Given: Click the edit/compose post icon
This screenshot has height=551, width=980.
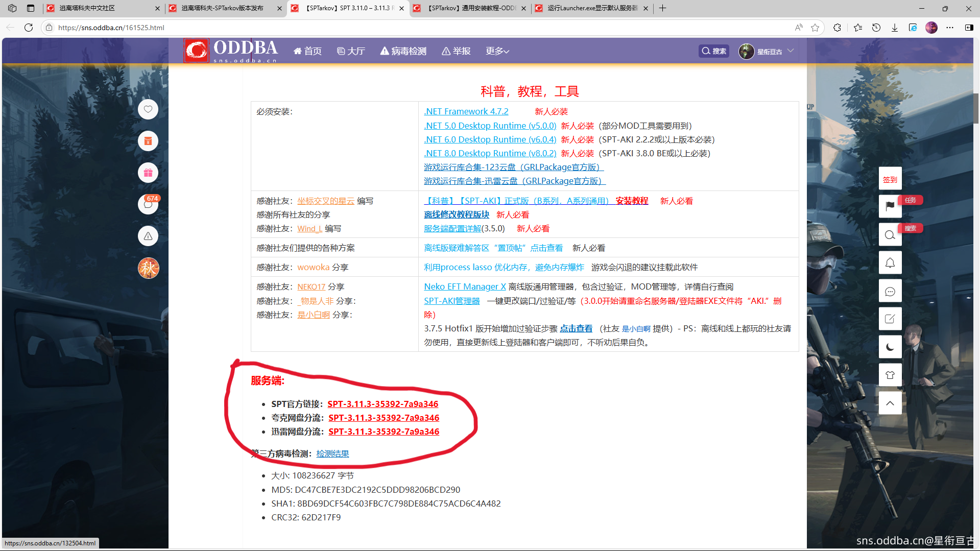Looking at the screenshot, I should tap(890, 319).
